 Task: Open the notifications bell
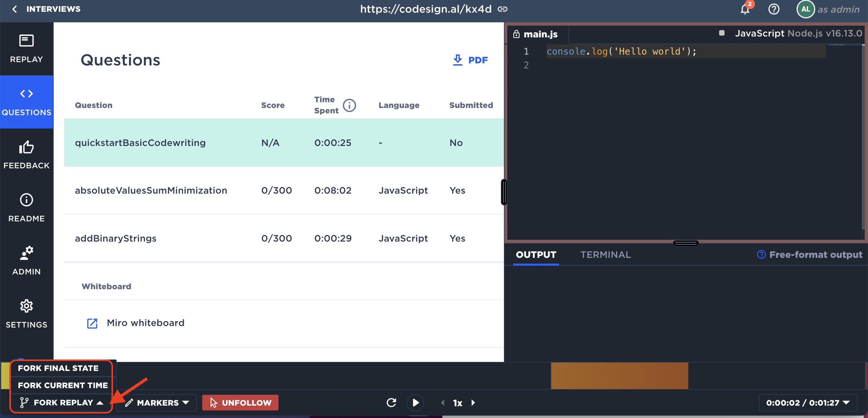click(745, 9)
